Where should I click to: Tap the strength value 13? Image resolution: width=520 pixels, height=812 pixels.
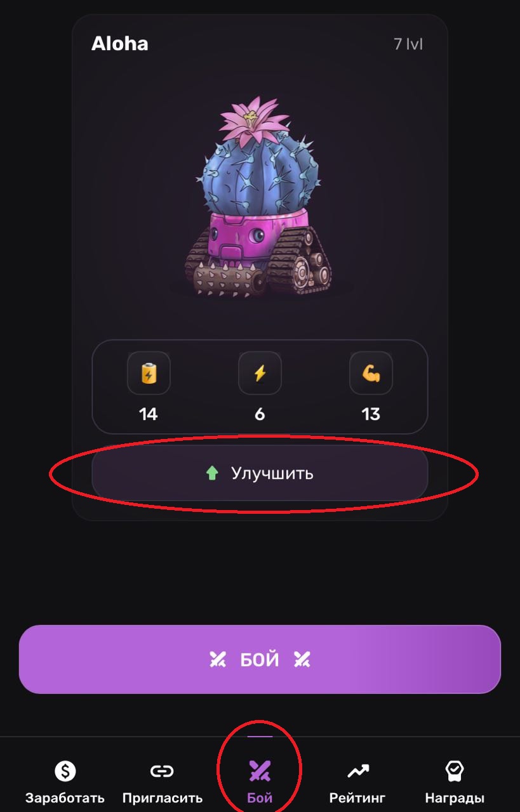coord(371,414)
